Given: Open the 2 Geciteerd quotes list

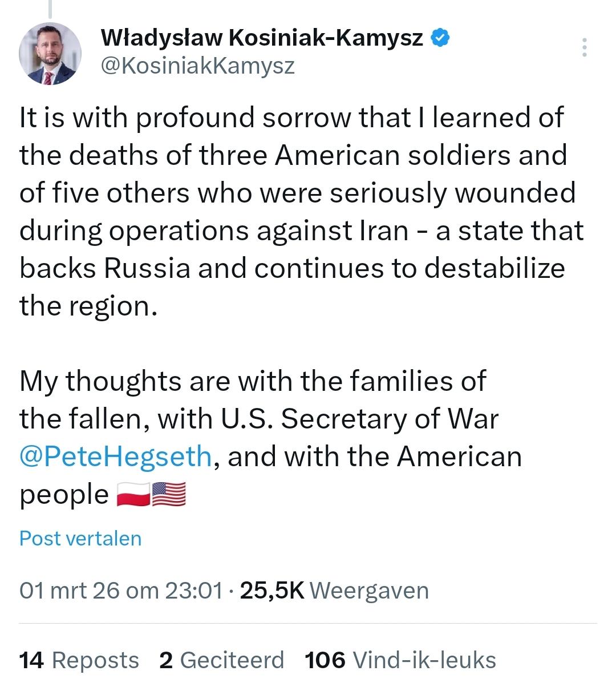Looking at the screenshot, I should coord(221,660).
